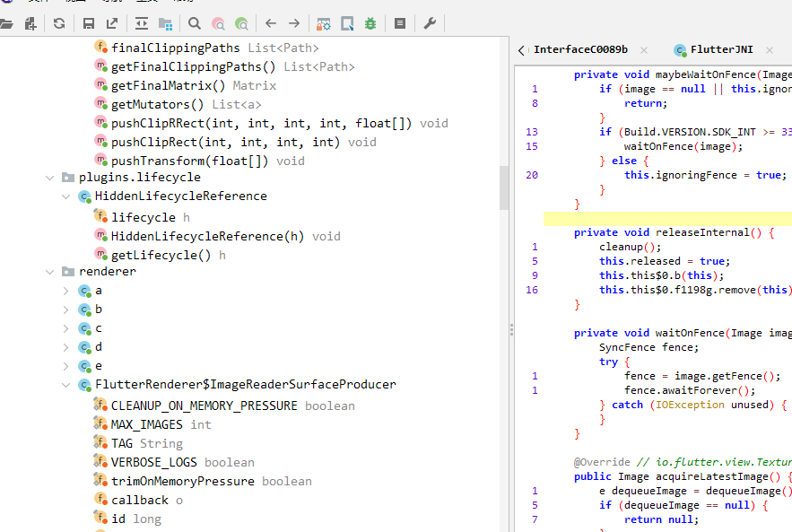
Task: Close the InterfaceC0089b tab
Action: point(643,50)
